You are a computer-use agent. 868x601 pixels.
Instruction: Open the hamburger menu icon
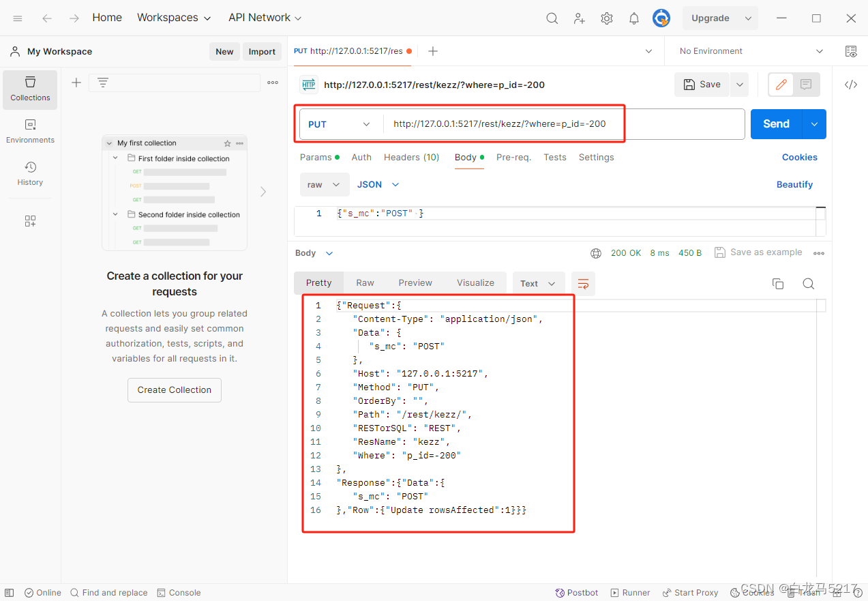pos(18,18)
